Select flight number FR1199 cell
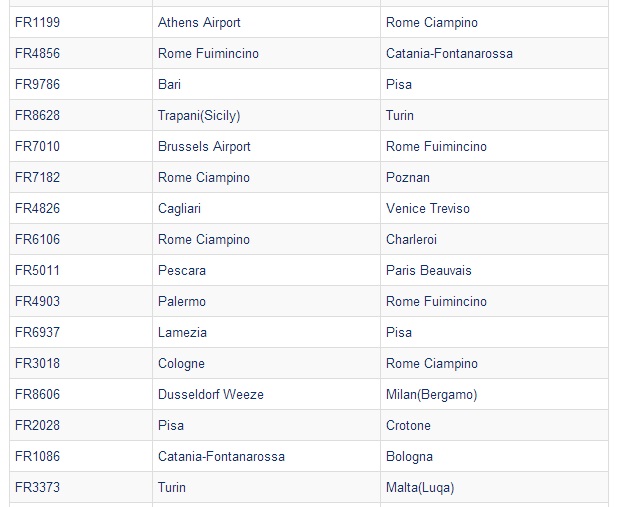 81,22
